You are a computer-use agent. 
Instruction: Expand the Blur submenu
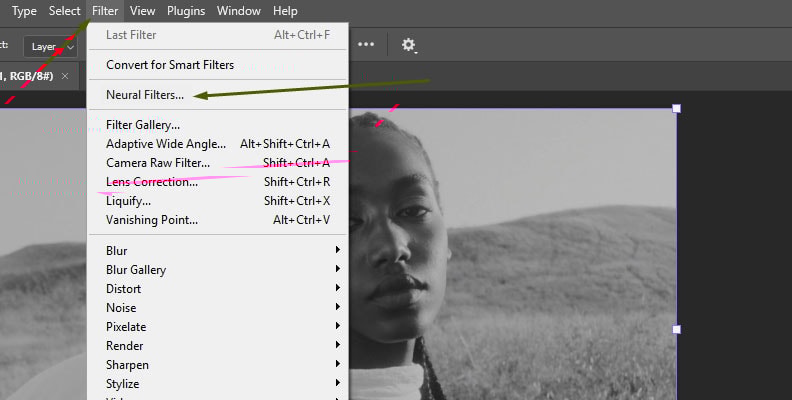click(x=117, y=251)
